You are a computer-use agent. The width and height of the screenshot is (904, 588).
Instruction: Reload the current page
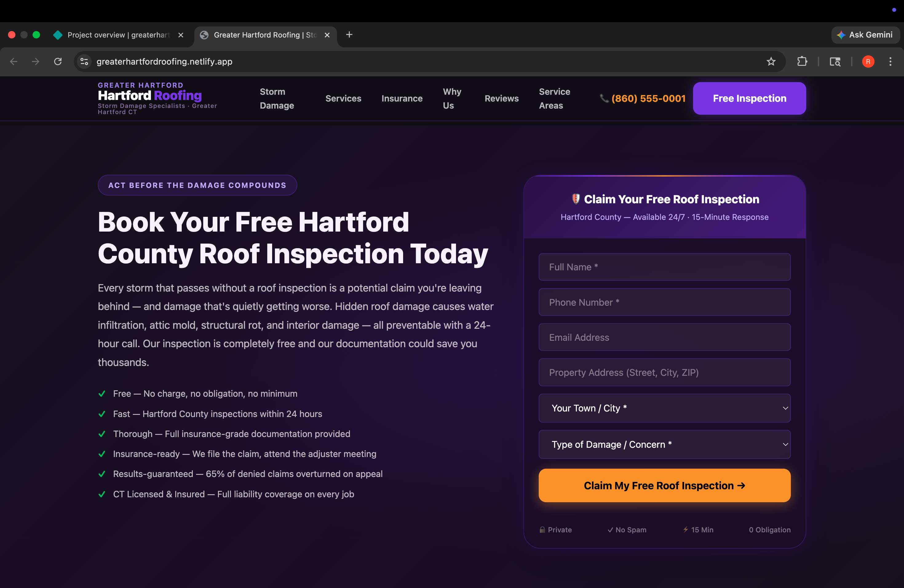coord(58,62)
